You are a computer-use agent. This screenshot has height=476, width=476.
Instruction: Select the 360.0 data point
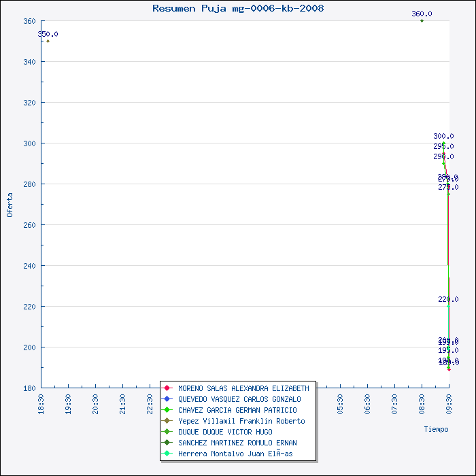pos(422,20)
